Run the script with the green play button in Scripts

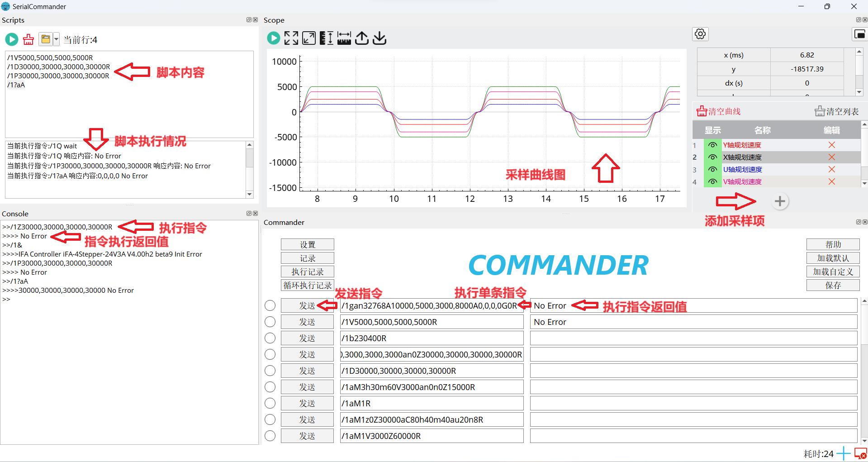tap(12, 40)
